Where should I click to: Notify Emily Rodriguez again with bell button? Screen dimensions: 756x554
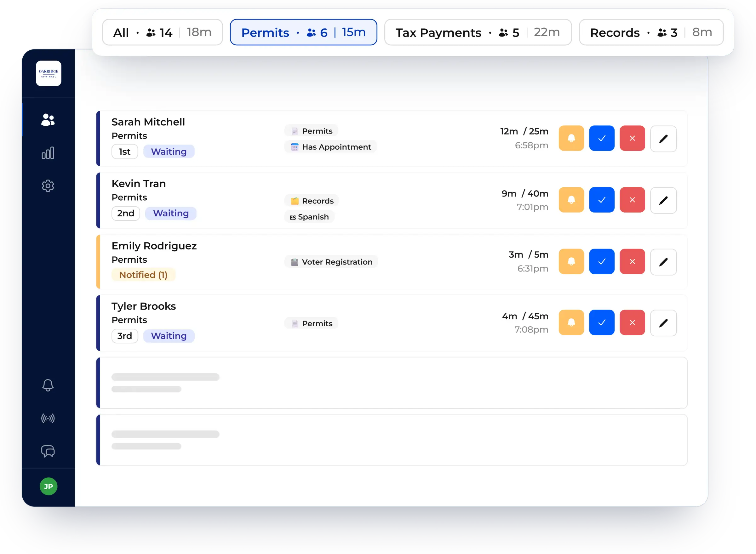pos(571,262)
